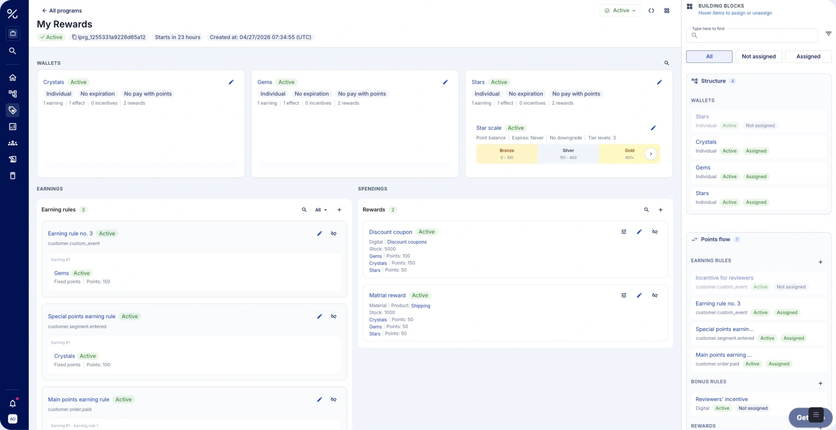Go to Home via sidebar house icon

(x=13, y=77)
